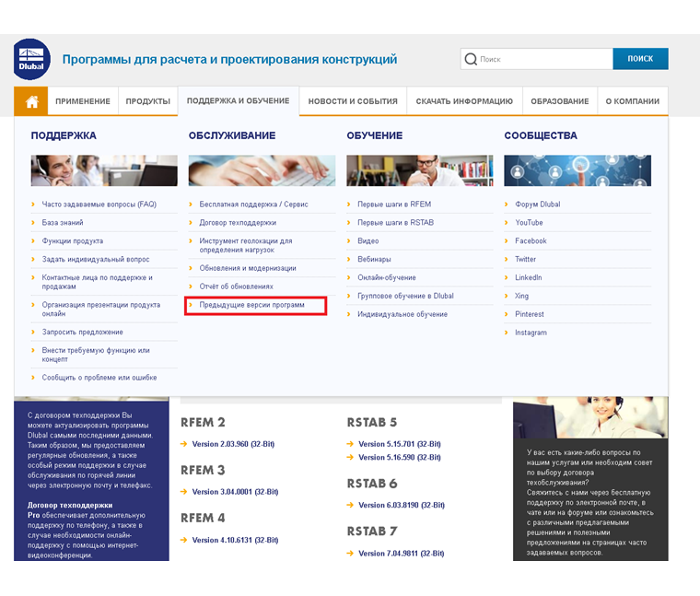Open the ПРОДУКТЫ menu
Viewport: 700px width, 596px height.
click(x=147, y=101)
